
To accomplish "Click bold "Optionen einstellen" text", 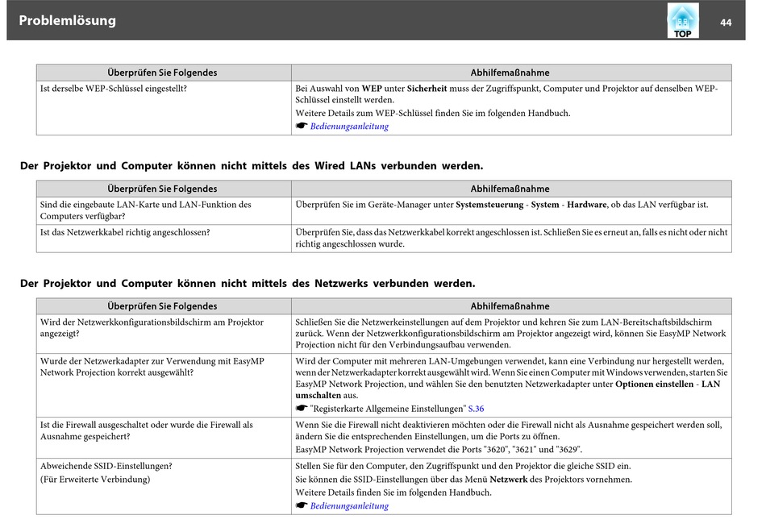I will [x=654, y=384].
